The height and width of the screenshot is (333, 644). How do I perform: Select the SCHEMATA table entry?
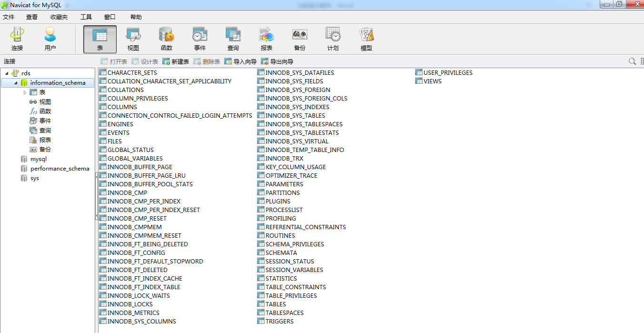click(x=277, y=253)
